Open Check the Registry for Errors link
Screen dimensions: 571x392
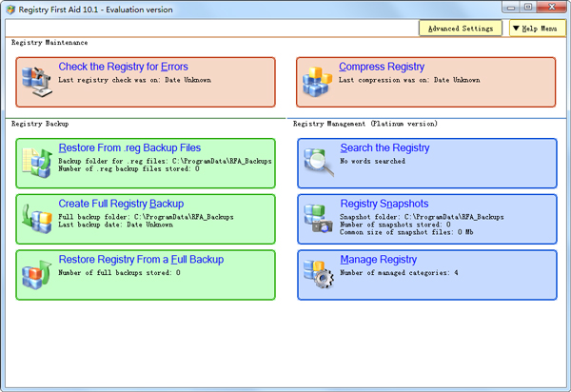(x=123, y=67)
